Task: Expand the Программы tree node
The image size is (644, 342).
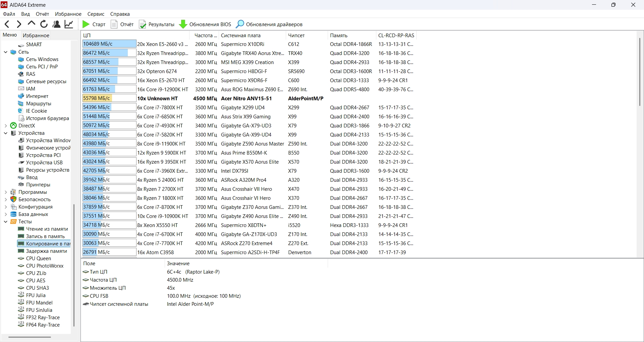Action: (x=6, y=192)
